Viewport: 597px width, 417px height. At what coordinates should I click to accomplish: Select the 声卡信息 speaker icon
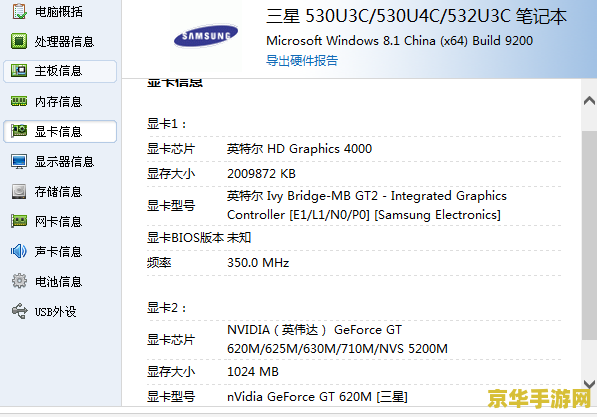[x=19, y=251]
